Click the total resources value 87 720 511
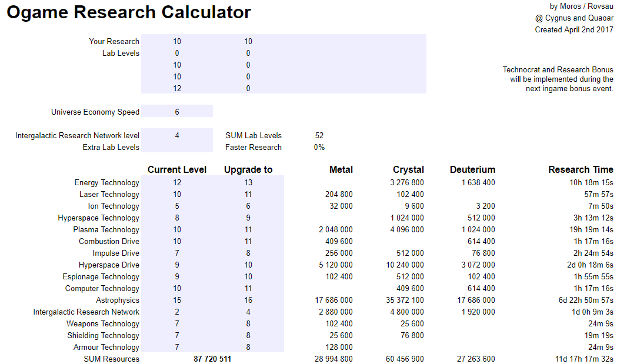Viewport: 617px width, 364px height. 212,359
